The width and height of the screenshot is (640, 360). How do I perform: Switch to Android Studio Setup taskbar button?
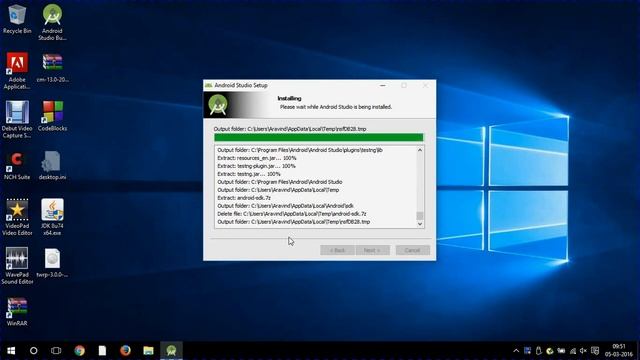point(171,351)
